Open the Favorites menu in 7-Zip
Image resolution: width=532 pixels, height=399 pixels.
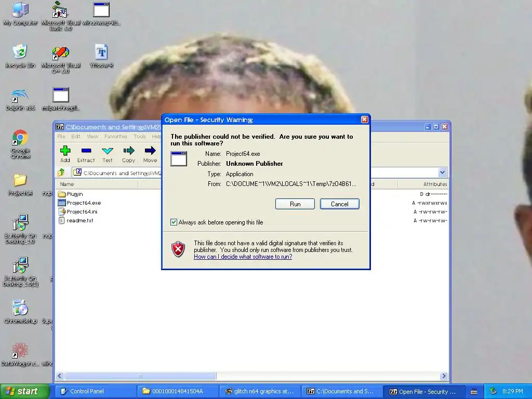point(116,137)
